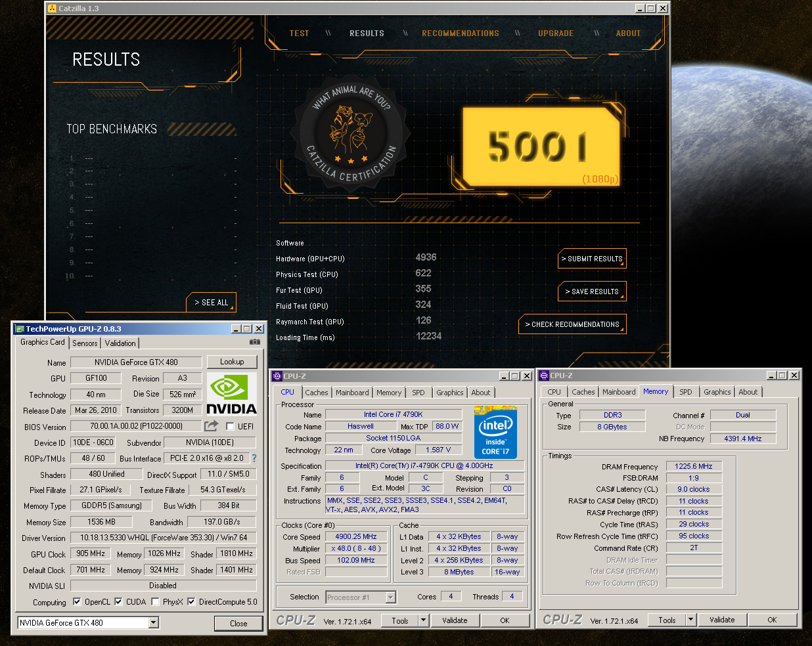Open the About tab in CPU-Z CPU window
812x646 pixels.
coord(481,393)
